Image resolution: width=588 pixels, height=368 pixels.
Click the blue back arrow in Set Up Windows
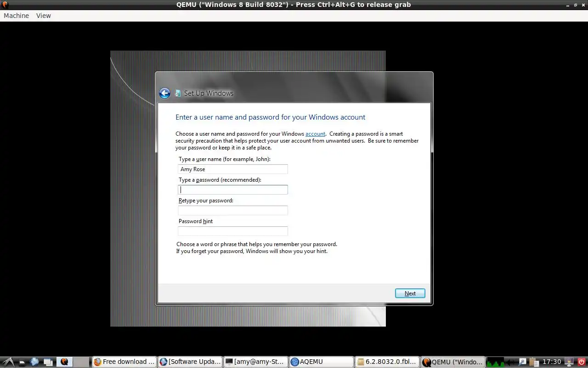164,93
